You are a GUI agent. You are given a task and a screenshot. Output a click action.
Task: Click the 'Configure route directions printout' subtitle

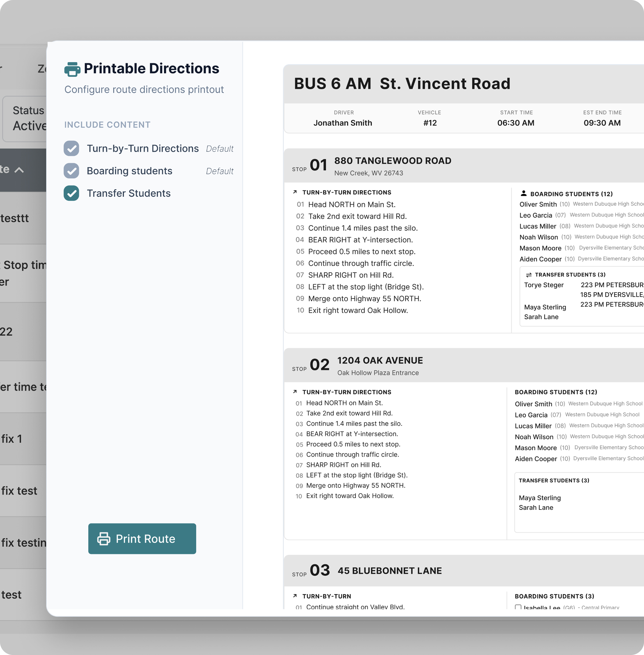[x=144, y=89]
